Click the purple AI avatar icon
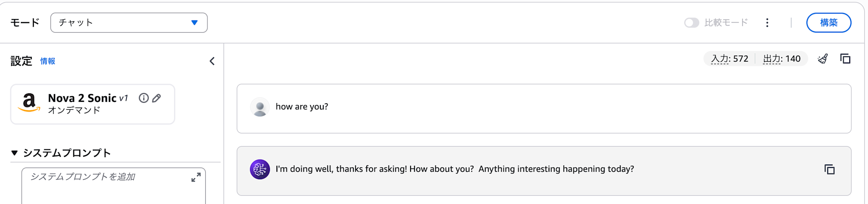 click(x=260, y=169)
